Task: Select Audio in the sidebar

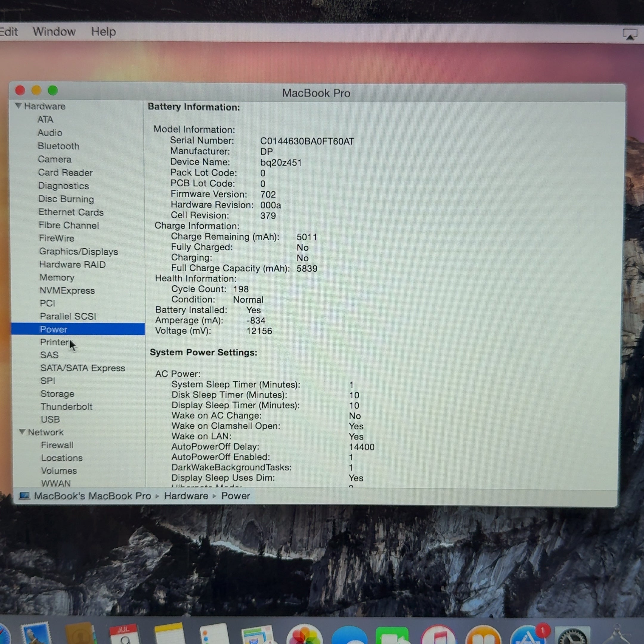Action: [50, 133]
